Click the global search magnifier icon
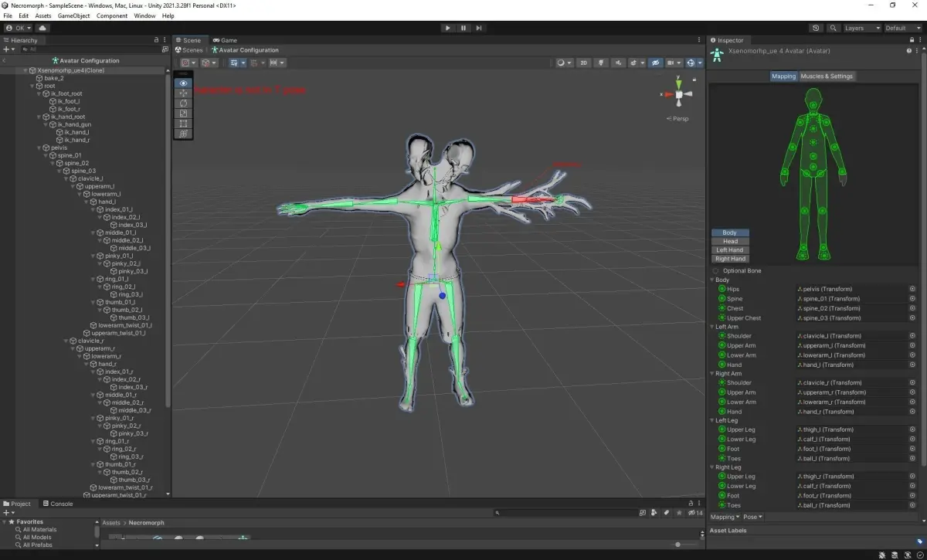The height and width of the screenshot is (560, 927). pos(834,28)
